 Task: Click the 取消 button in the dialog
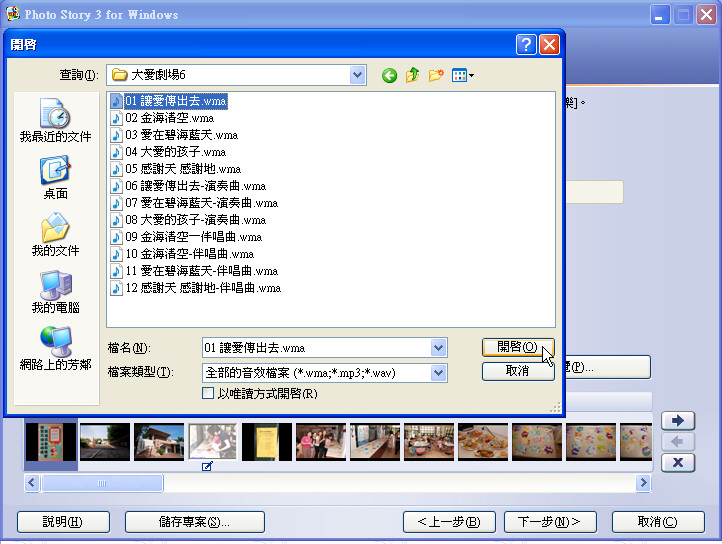[x=517, y=371]
